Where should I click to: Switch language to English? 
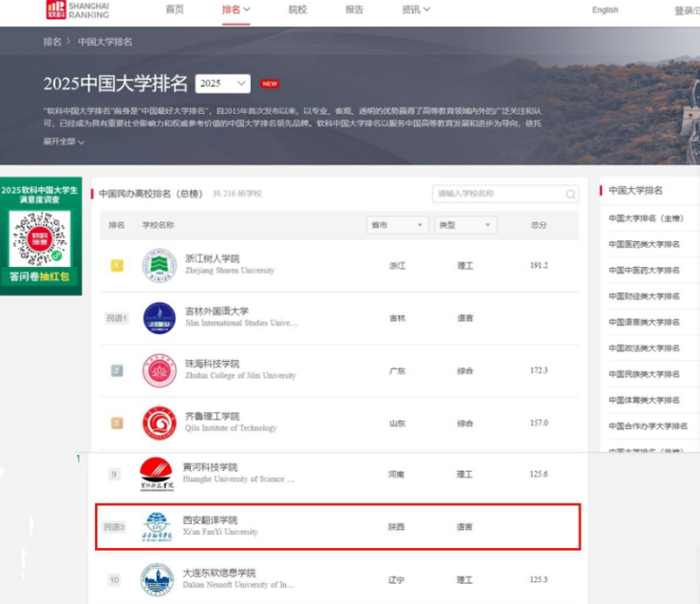pos(605,9)
